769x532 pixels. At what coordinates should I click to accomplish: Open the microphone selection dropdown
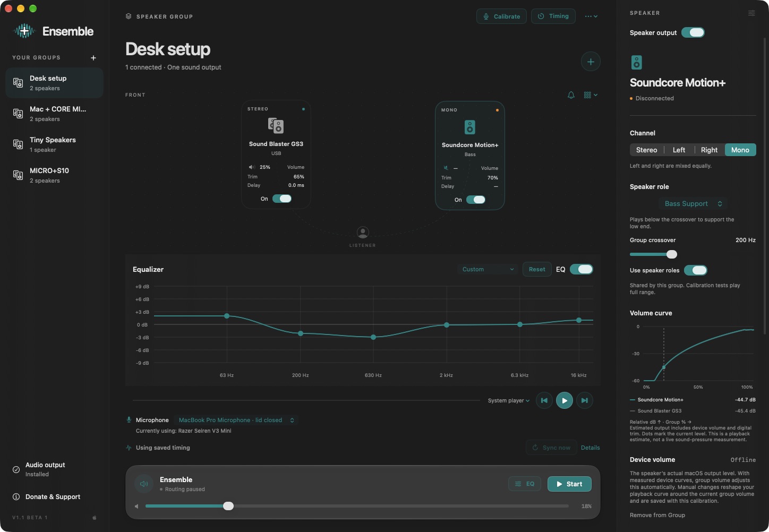[236, 420]
